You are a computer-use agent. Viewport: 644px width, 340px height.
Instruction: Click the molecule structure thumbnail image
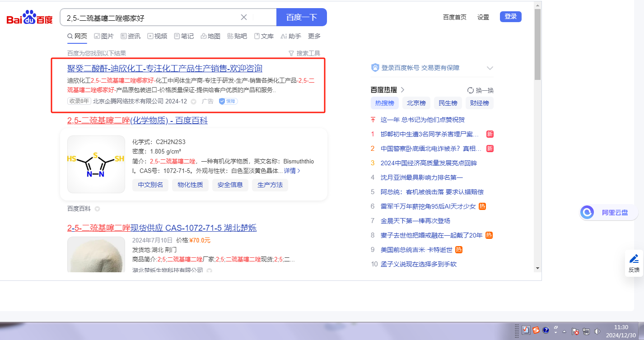tap(96, 164)
